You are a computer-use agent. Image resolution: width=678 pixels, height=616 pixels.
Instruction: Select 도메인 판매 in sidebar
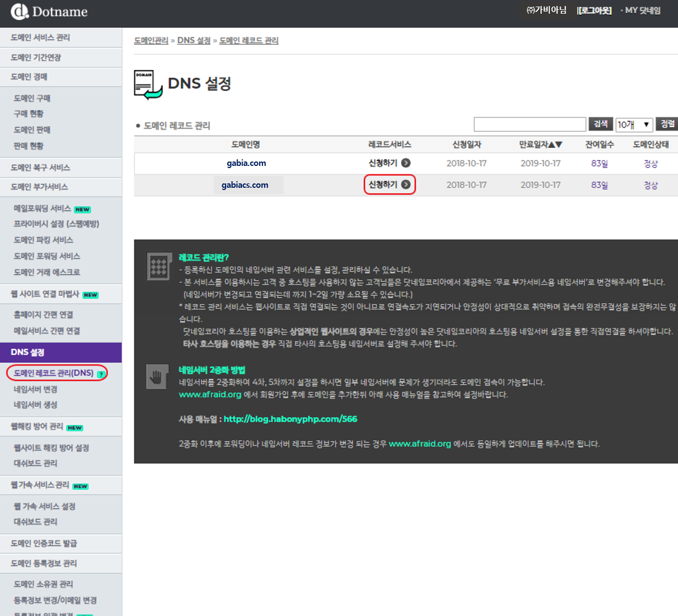(x=32, y=130)
